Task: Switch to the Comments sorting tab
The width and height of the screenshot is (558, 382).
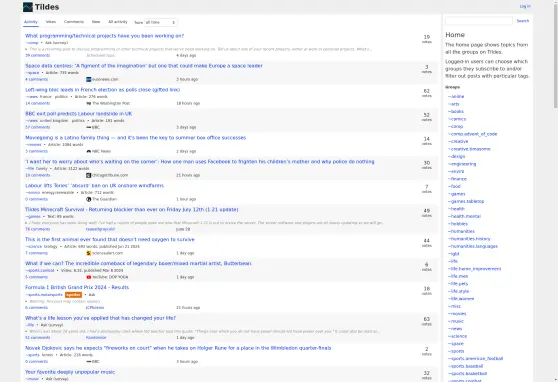Action: (74, 22)
